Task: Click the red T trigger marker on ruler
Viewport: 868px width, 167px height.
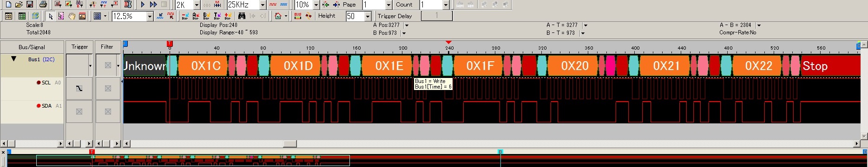Action: coord(170,44)
